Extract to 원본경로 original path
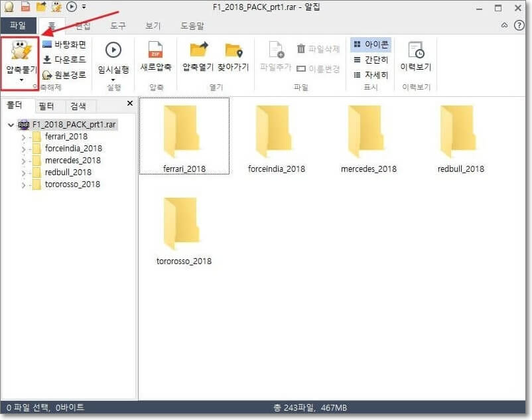This screenshot has width=532, height=420. pyautogui.click(x=64, y=74)
